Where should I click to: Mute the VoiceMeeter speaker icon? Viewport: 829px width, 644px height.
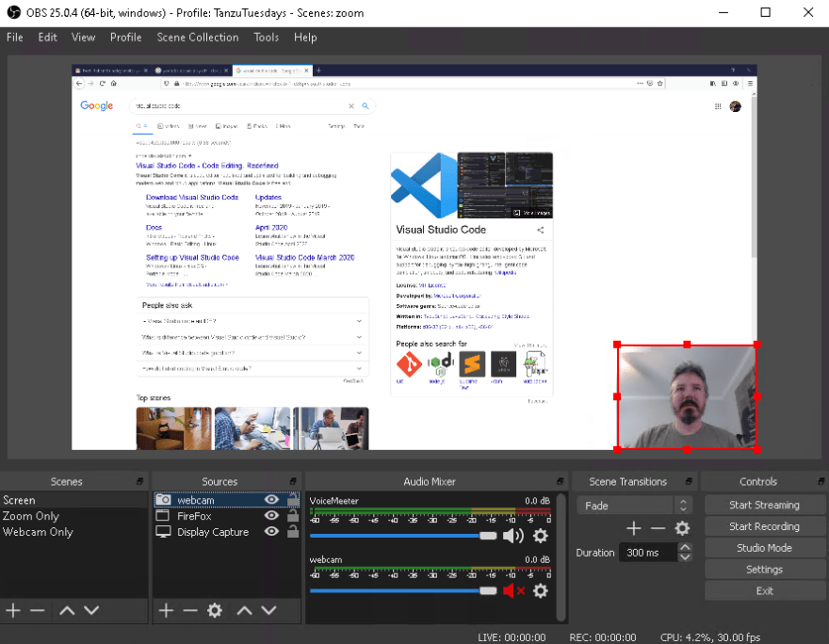tap(512, 536)
